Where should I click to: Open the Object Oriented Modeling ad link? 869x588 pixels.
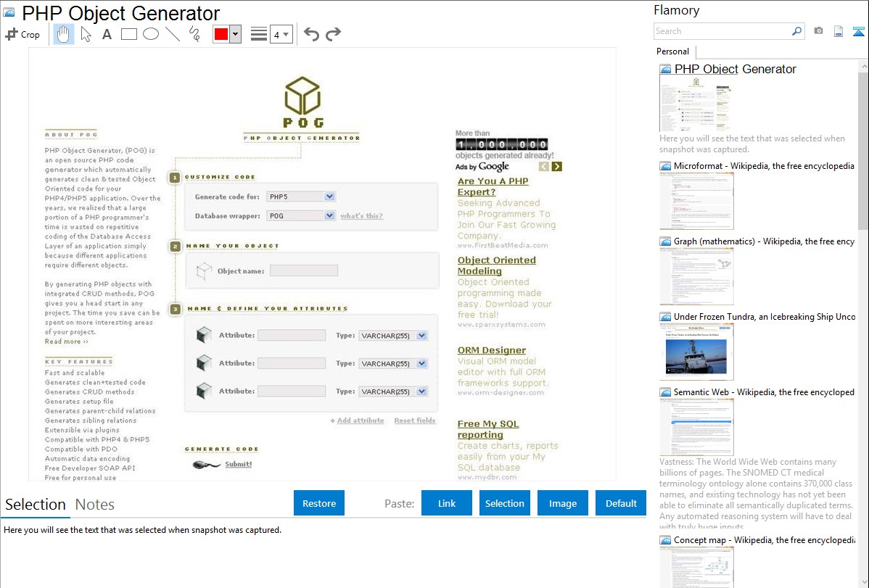tap(497, 265)
